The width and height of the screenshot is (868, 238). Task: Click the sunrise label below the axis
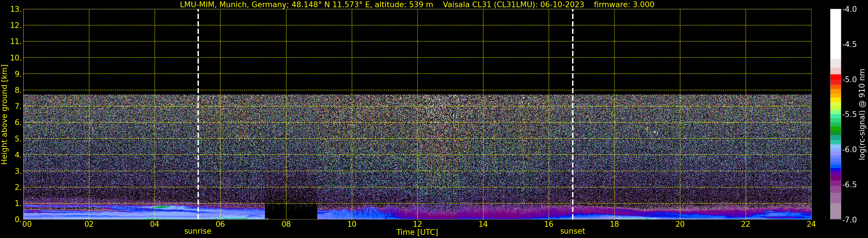click(198, 231)
